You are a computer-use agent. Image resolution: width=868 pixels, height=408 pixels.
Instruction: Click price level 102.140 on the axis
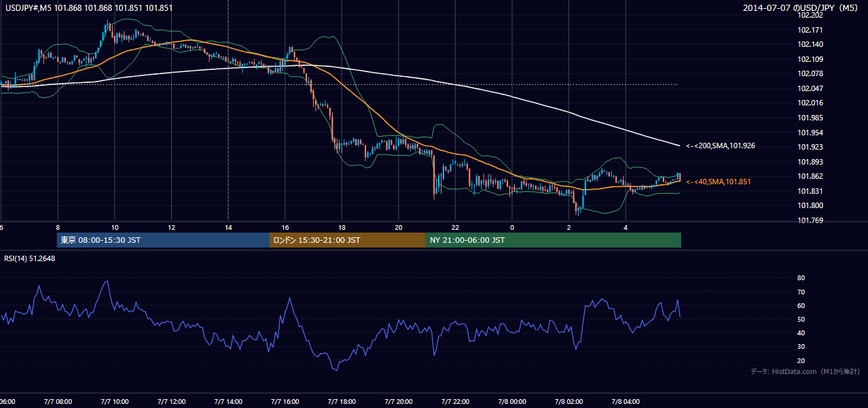(x=812, y=44)
